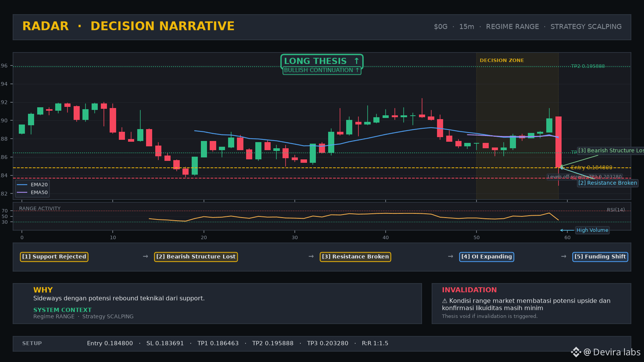Click the Funding Shift step chip

click(x=600, y=257)
